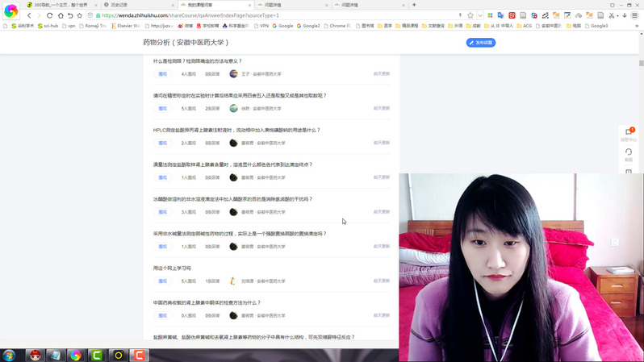Expand the address bar dropdown arrow
Viewport: 644px width, 362px height.
coord(480,15)
